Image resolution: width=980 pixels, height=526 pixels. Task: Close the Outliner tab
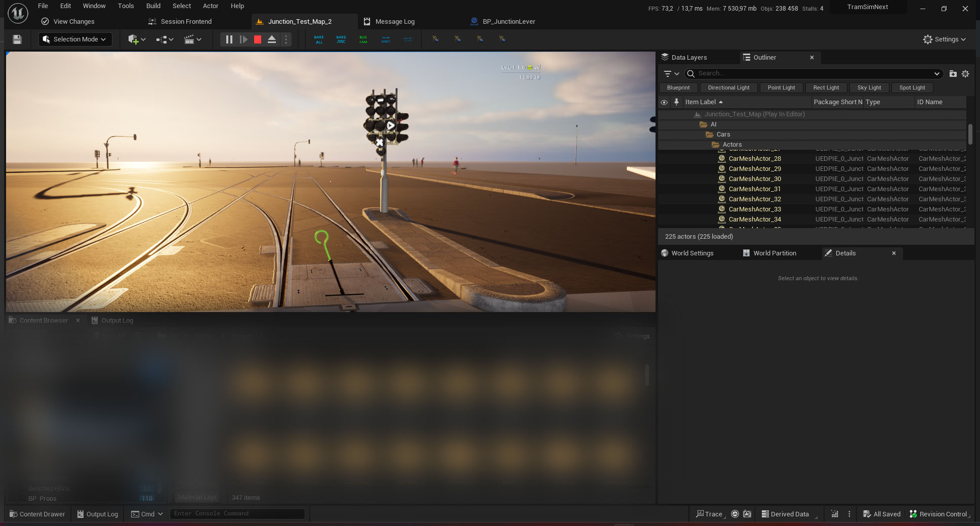812,58
